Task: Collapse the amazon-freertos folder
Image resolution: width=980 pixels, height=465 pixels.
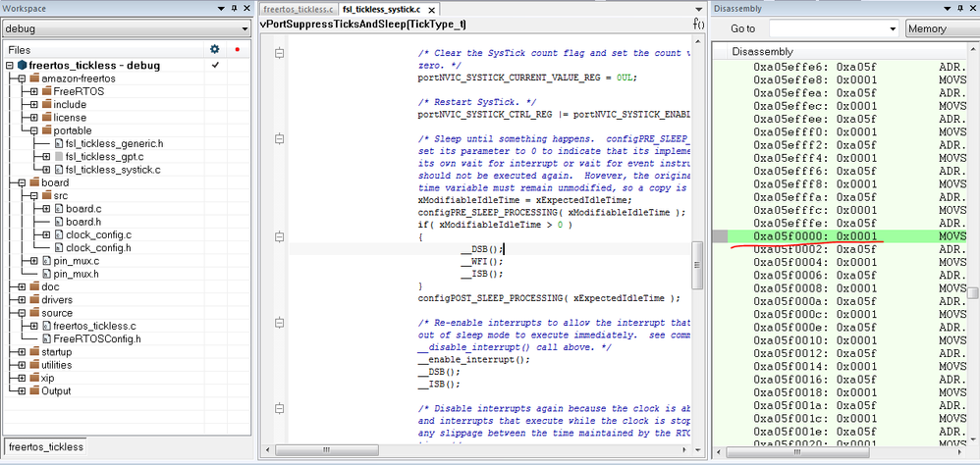Action: (x=22, y=78)
